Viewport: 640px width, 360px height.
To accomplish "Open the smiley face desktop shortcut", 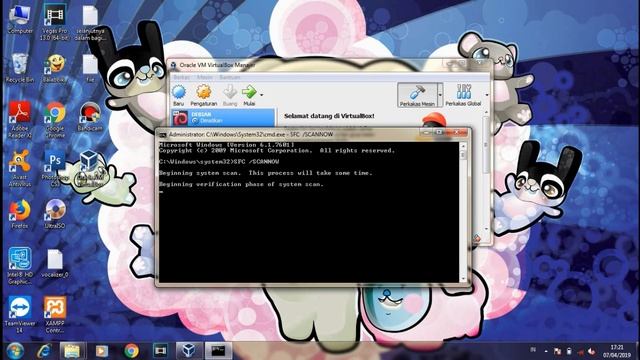I will (x=55, y=68).
